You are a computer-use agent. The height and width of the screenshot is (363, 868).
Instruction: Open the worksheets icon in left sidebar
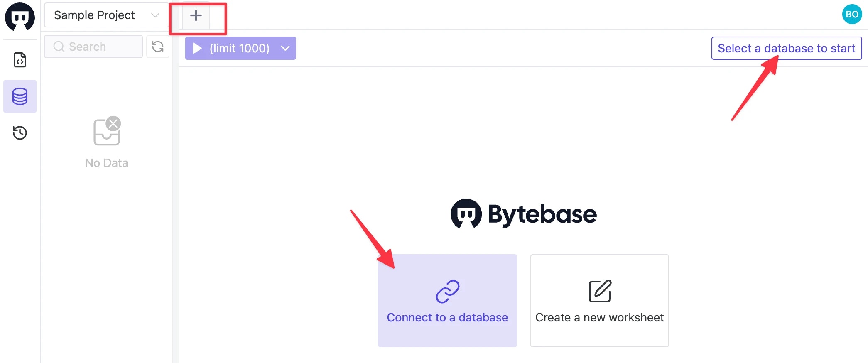(x=20, y=60)
